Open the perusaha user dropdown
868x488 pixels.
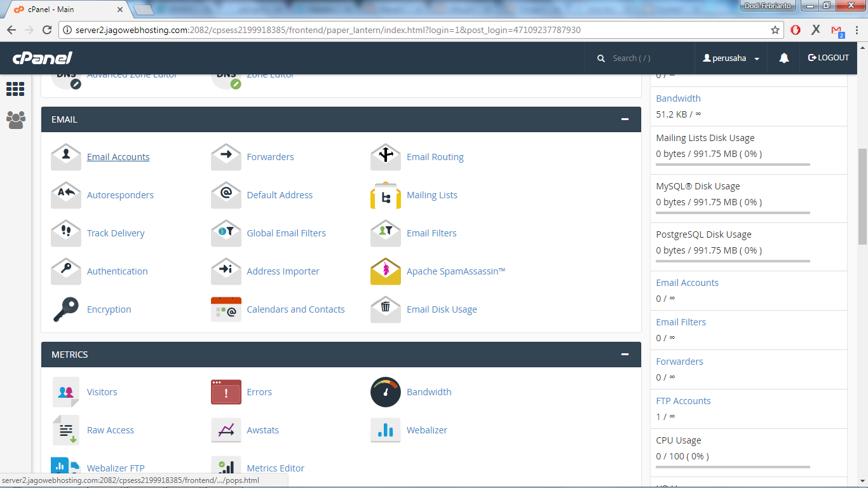coord(731,58)
